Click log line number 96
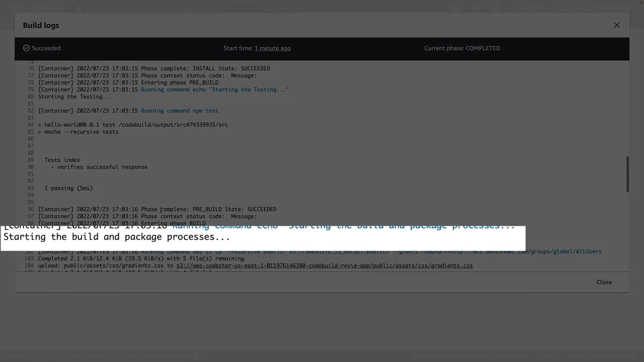This screenshot has width=644, height=362. [31, 209]
